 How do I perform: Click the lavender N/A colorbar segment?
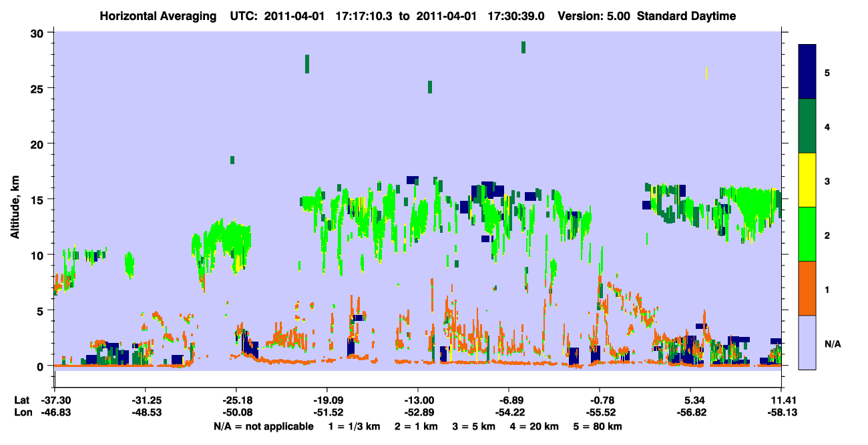point(807,342)
